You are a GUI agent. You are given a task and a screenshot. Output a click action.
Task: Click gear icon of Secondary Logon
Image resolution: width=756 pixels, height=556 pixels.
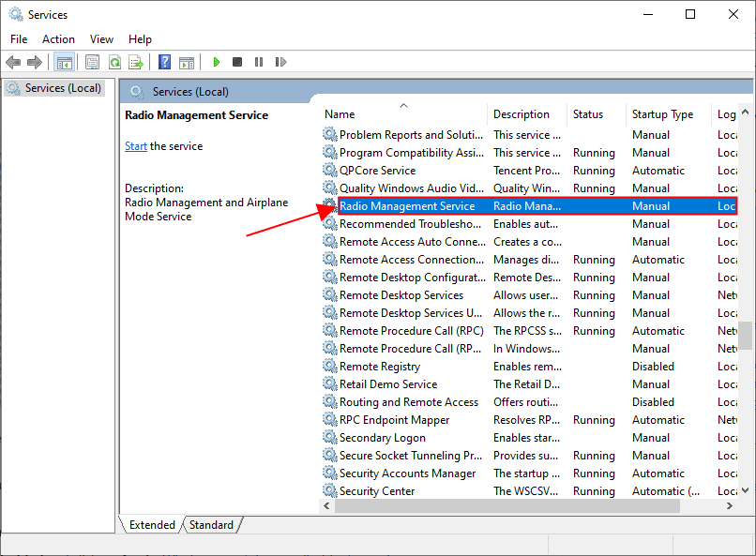[330, 438]
